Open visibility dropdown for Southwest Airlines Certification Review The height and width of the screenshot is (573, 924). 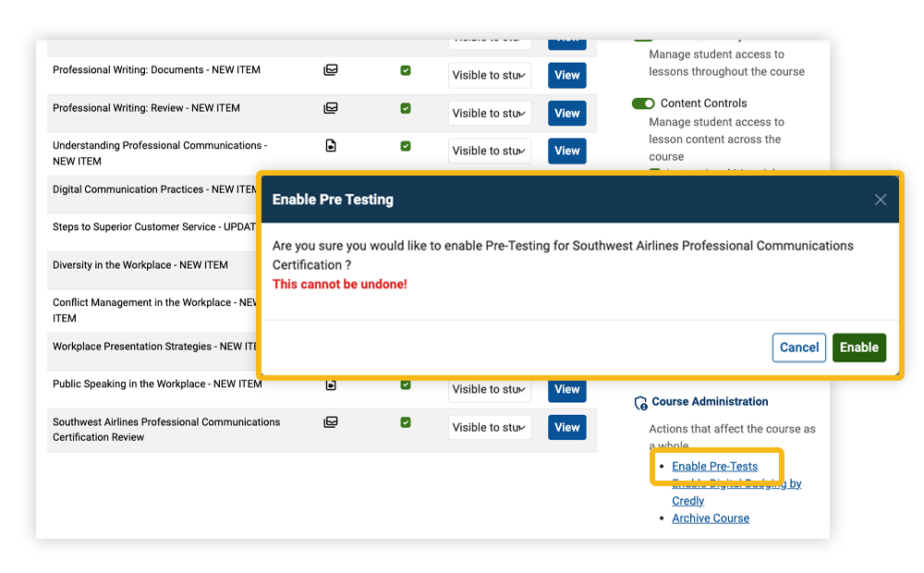[x=490, y=427]
